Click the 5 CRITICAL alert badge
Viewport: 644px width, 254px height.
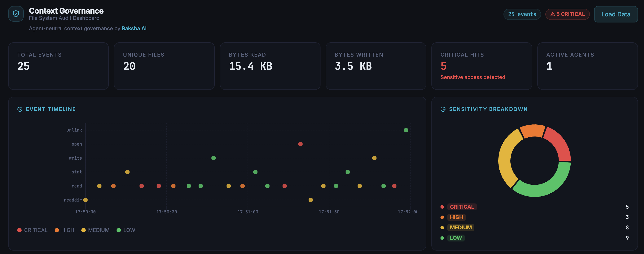coord(568,14)
